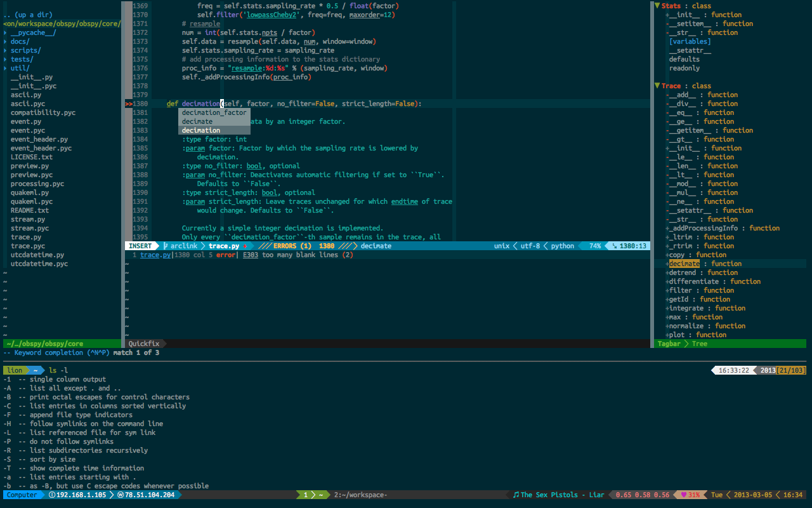The height and width of the screenshot is (508, 812).
Task: Click the trace.py filename statusline segment
Action: [x=224, y=246]
